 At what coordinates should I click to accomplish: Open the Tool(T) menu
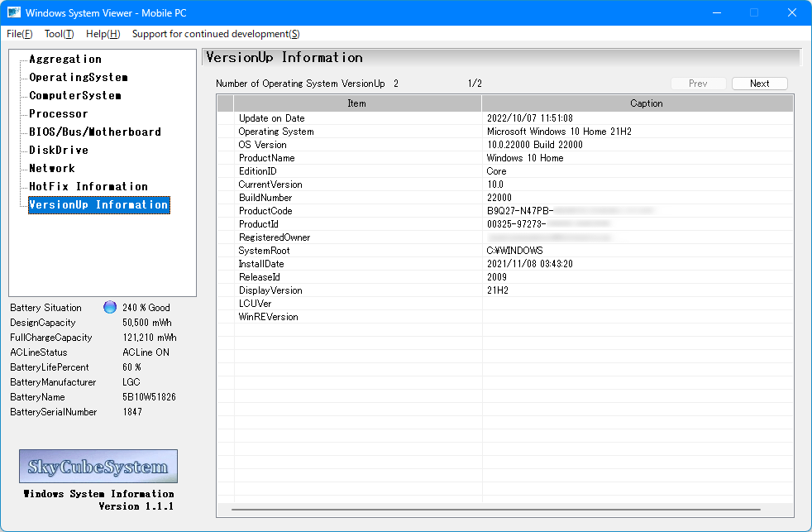pos(59,34)
